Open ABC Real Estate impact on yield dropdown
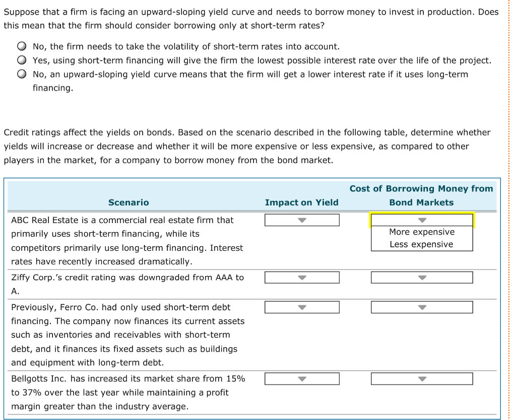This screenshot has width=516, height=420. (301, 220)
